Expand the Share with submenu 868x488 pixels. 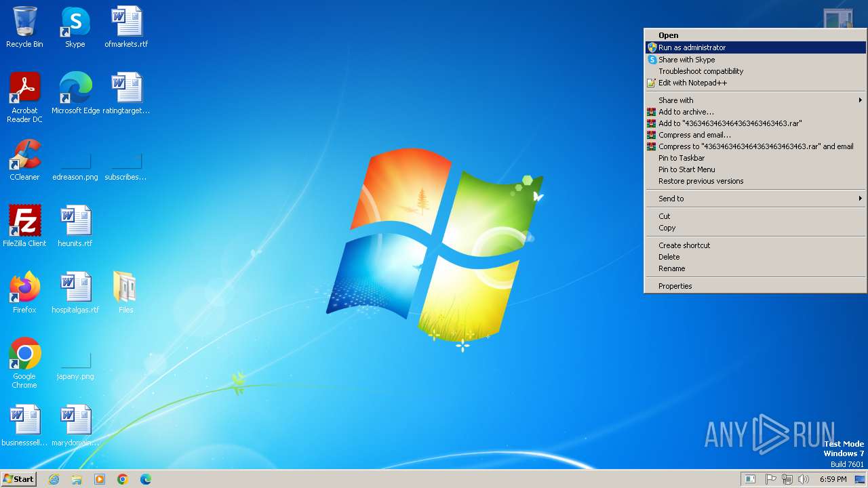pos(755,100)
